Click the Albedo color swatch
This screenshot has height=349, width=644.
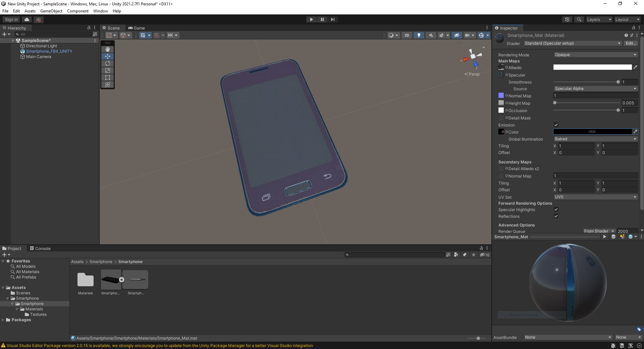592,67
